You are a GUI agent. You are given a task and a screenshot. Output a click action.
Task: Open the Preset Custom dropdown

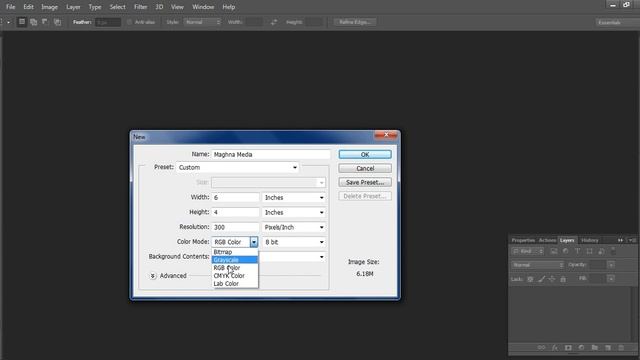[x=238, y=167]
